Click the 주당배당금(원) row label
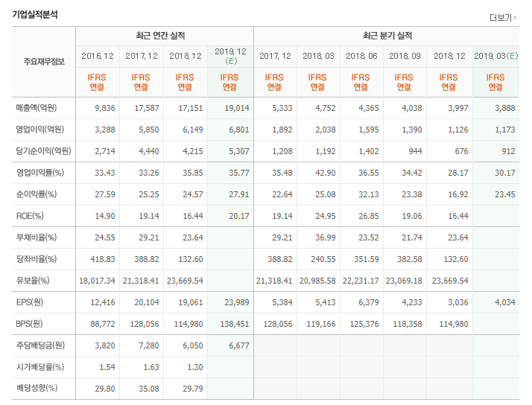 click(40, 345)
